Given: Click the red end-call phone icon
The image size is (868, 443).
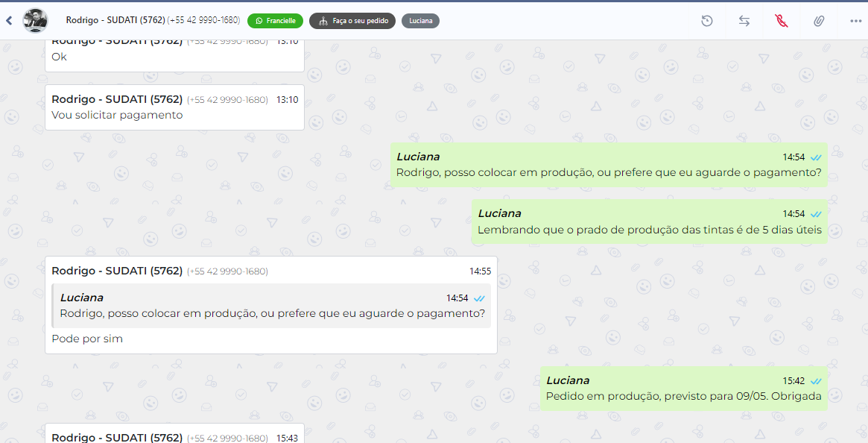Looking at the screenshot, I should pyautogui.click(x=782, y=21).
